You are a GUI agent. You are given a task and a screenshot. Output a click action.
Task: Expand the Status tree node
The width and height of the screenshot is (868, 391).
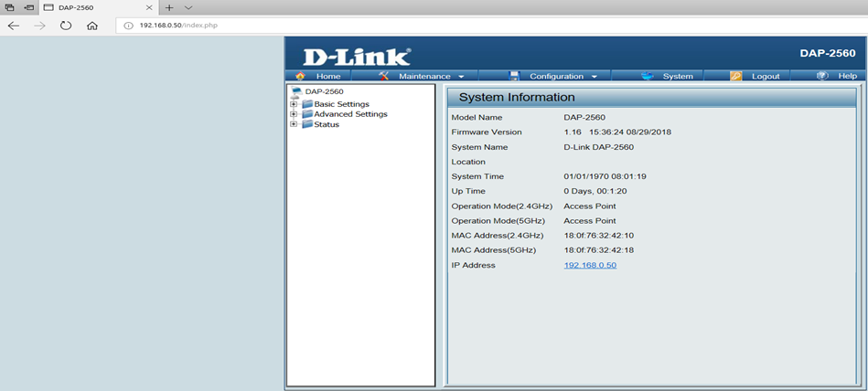click(x=294, y=124)
